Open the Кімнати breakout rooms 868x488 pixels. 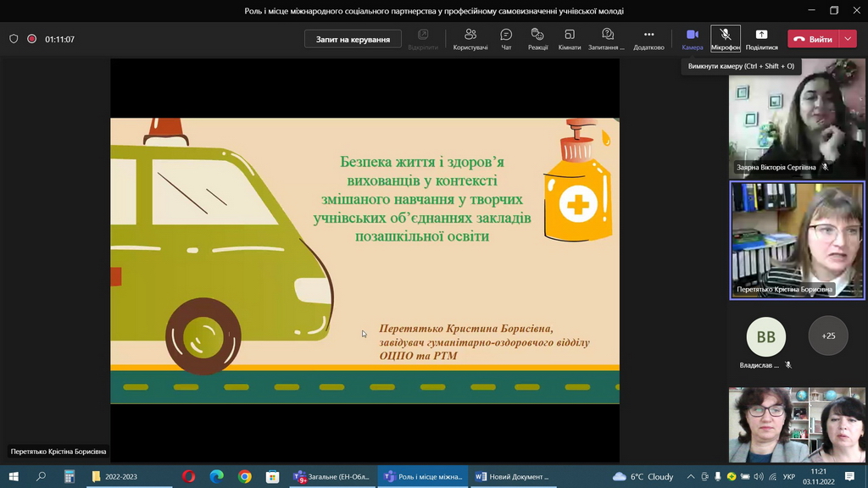click(x=570, y=38)
